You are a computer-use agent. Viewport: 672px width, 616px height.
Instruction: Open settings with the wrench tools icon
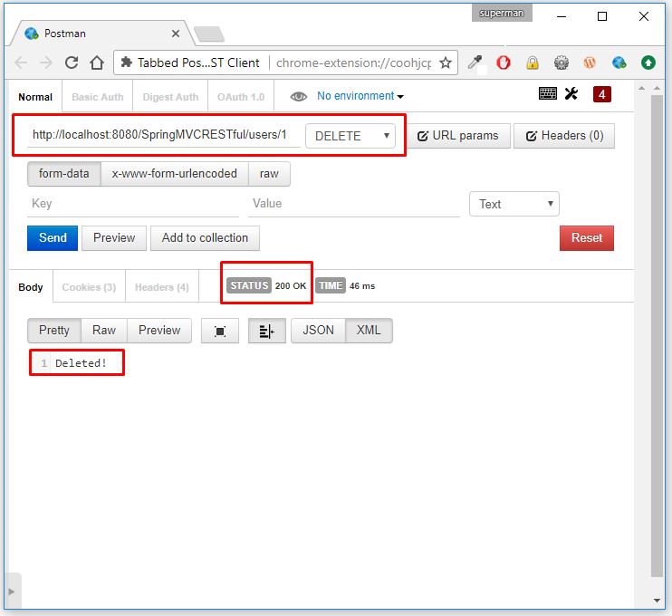pyautogui.click(x=571, y=93)
